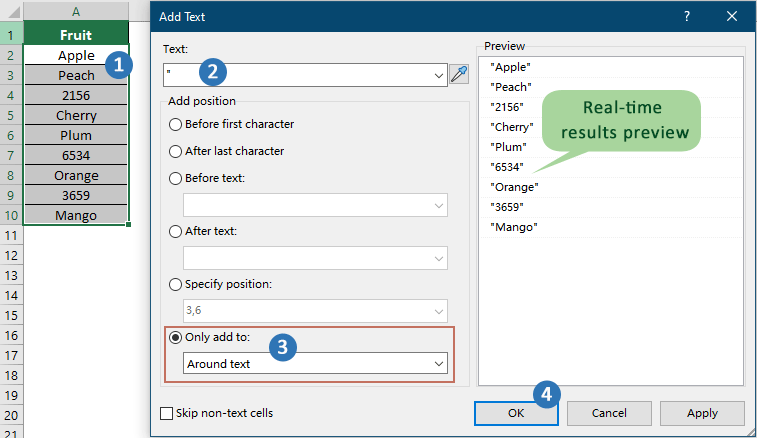Click the Apply button

[701, 413]
